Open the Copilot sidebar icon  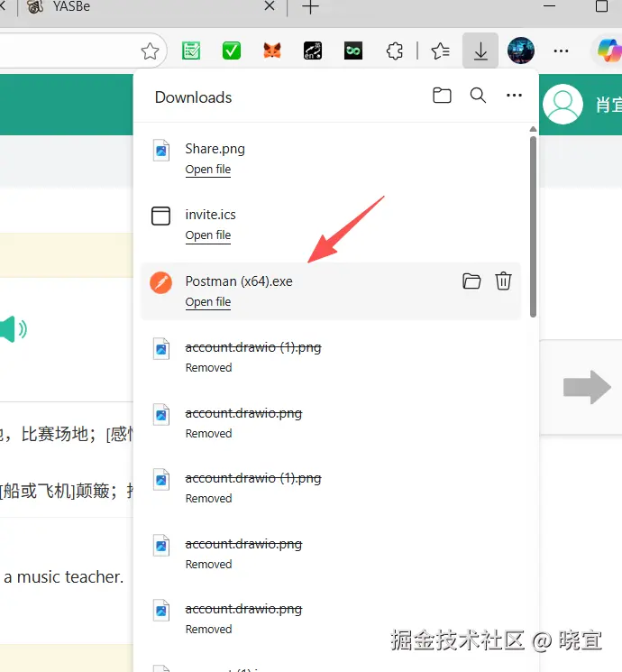[609, 51]
